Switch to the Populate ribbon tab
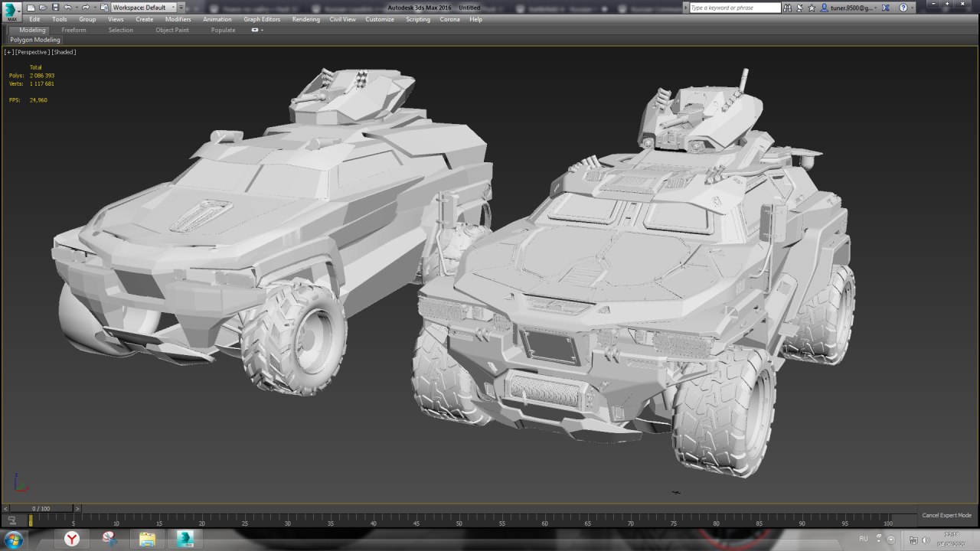This screenshot has width=980, height=551. 224,30
